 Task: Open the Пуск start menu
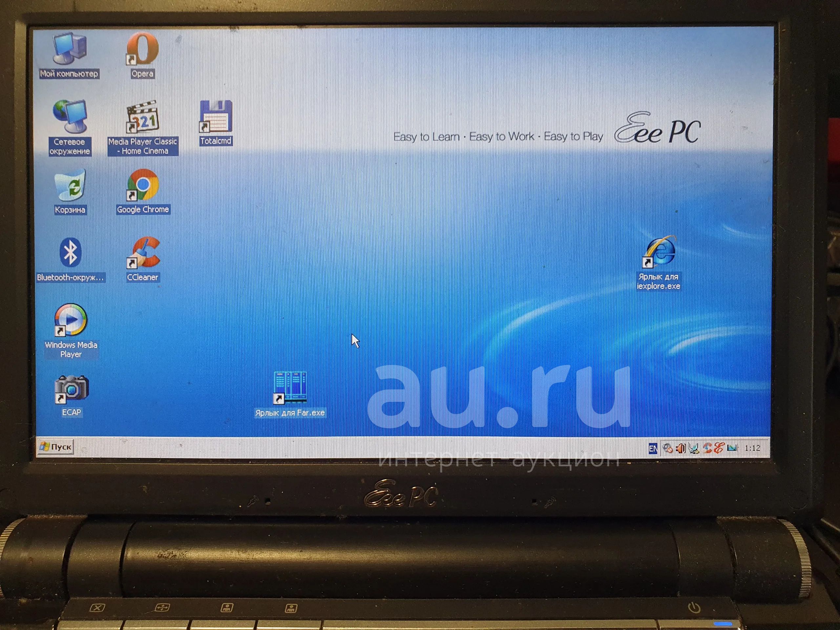click(55, 447)
